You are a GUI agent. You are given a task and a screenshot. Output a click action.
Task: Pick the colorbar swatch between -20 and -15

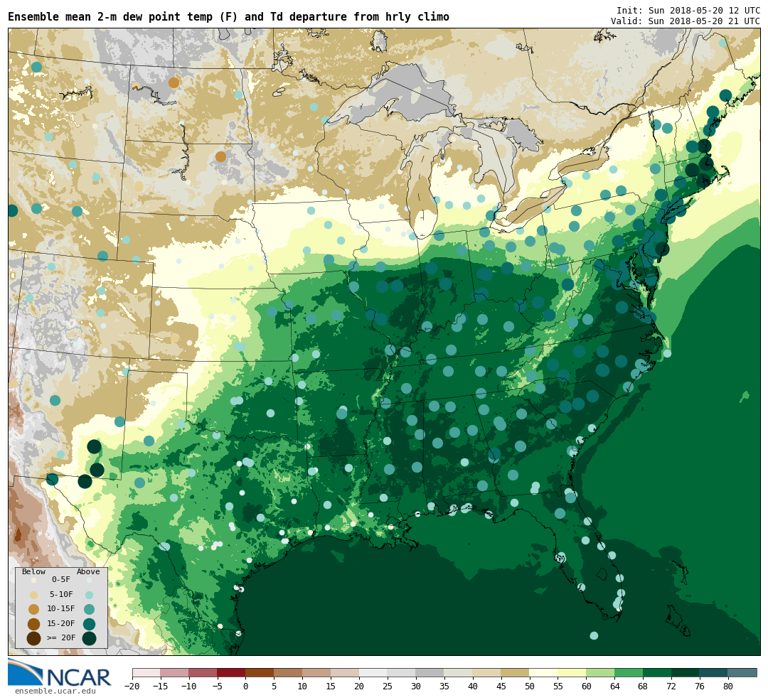pos(146,672)
